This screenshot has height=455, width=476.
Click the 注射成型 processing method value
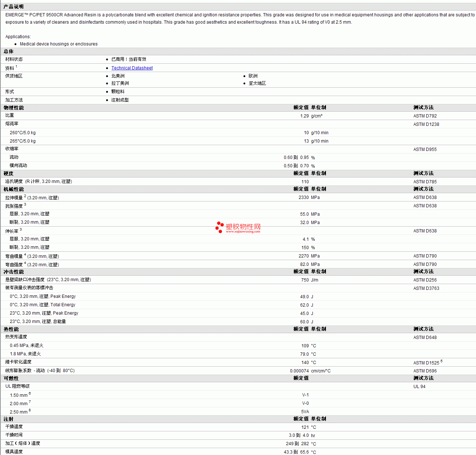click(120, 100)
